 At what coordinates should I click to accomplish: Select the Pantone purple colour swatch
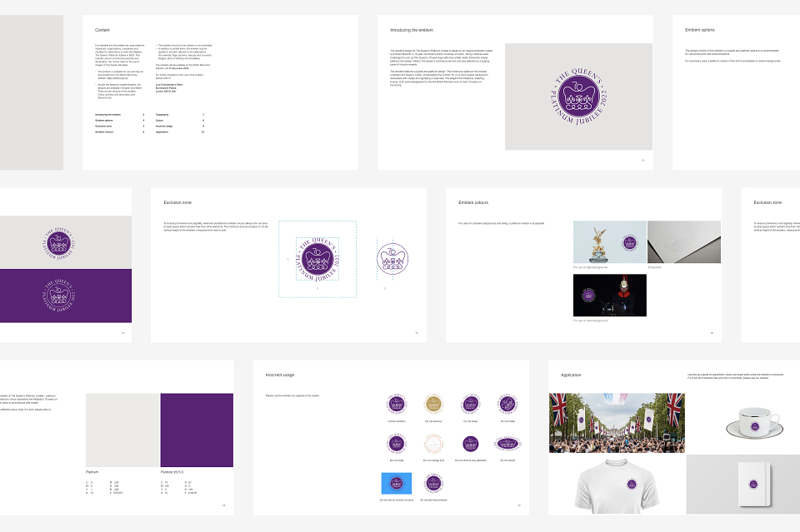point(197,430)
